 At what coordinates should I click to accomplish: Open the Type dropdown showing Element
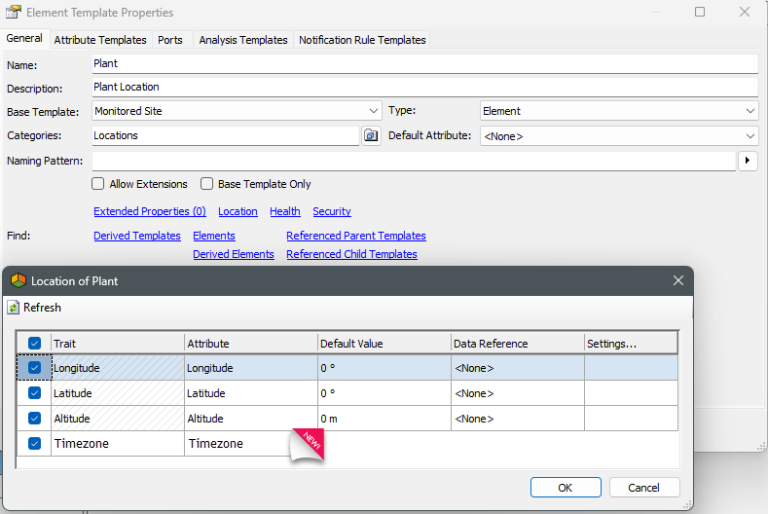click(x=750, y=111)
